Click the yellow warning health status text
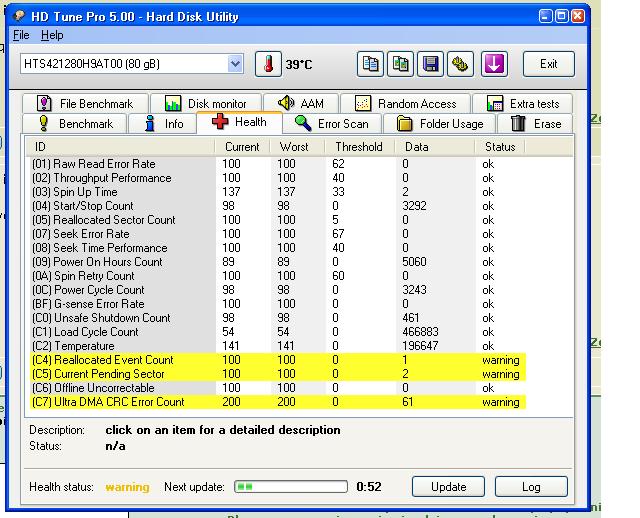The image size is (640, 518). click(x=127, y=487)
